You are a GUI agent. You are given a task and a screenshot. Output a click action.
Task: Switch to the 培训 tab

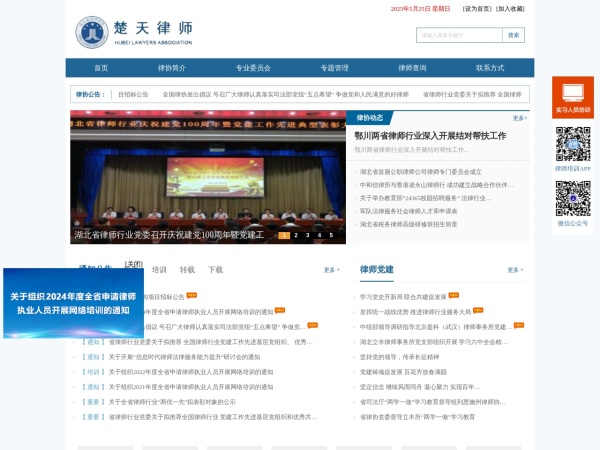pos(159,270)
